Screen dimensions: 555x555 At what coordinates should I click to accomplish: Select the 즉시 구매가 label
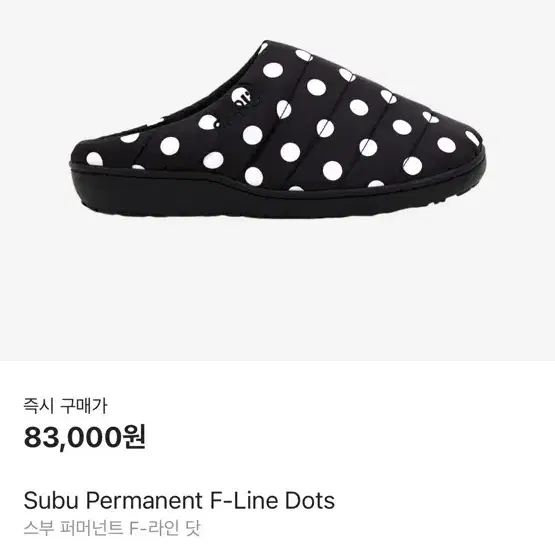click(x=65, y=406)
